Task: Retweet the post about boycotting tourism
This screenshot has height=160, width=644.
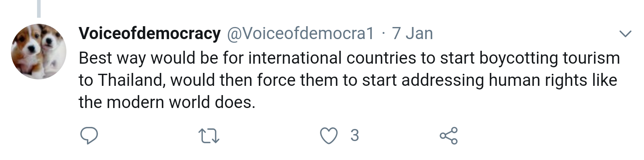Action: (210, 136)
